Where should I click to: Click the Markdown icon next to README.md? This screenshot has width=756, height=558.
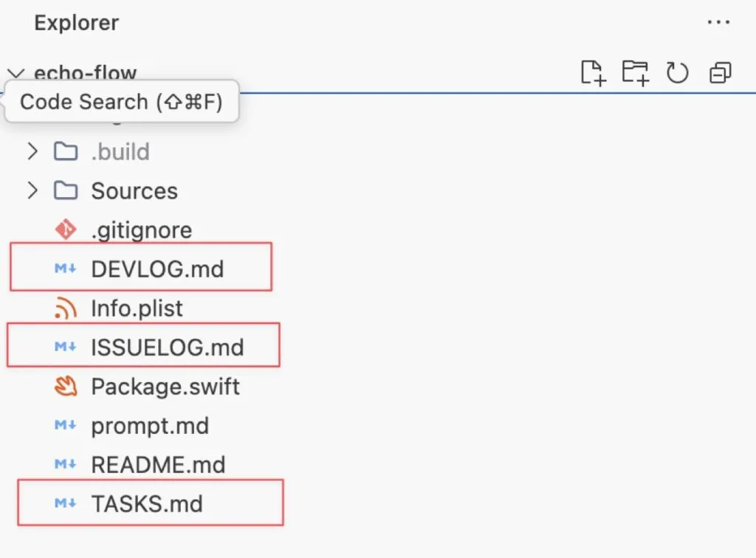coord(66,465)
